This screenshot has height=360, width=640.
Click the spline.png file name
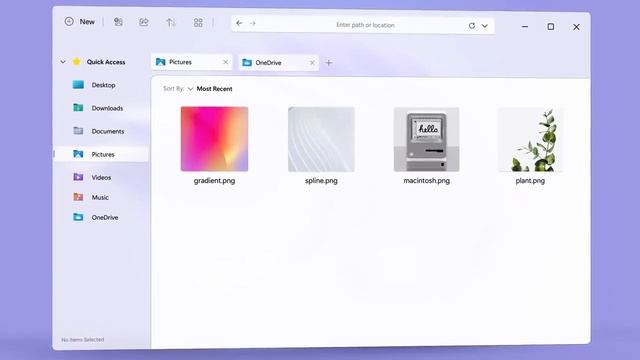[321, 180]
